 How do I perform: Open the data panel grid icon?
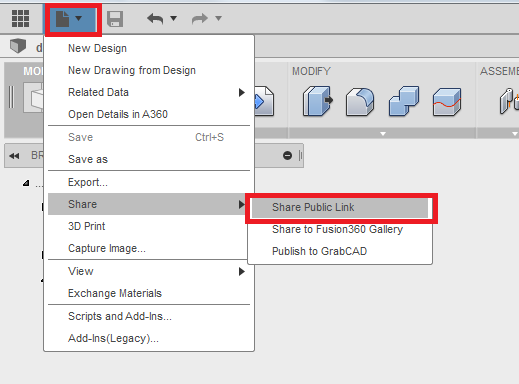20,18
